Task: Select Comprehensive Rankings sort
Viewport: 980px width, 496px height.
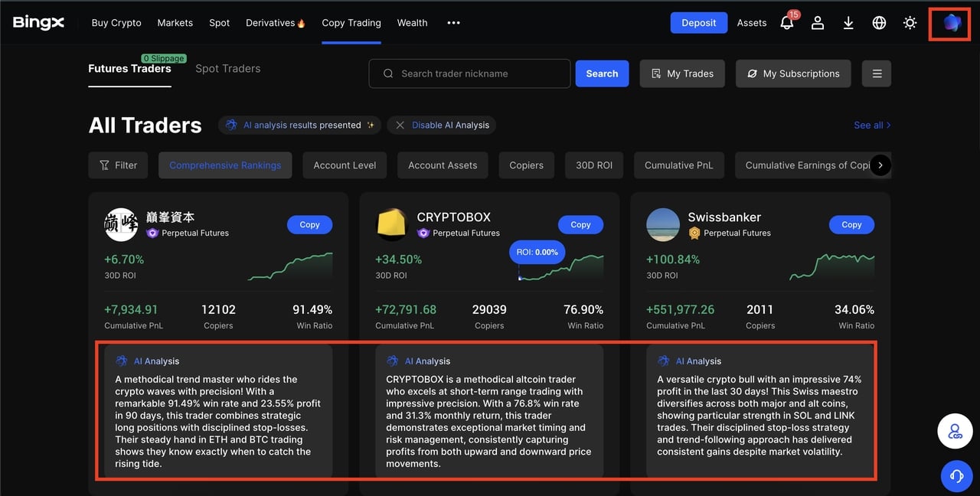Action: tap(225, 165)
